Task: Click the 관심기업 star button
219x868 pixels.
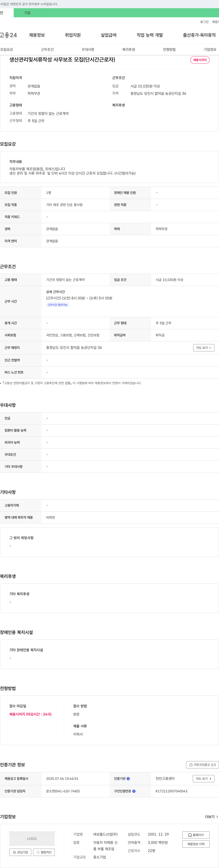Action: pyautogui.click(x=20, y=852)
